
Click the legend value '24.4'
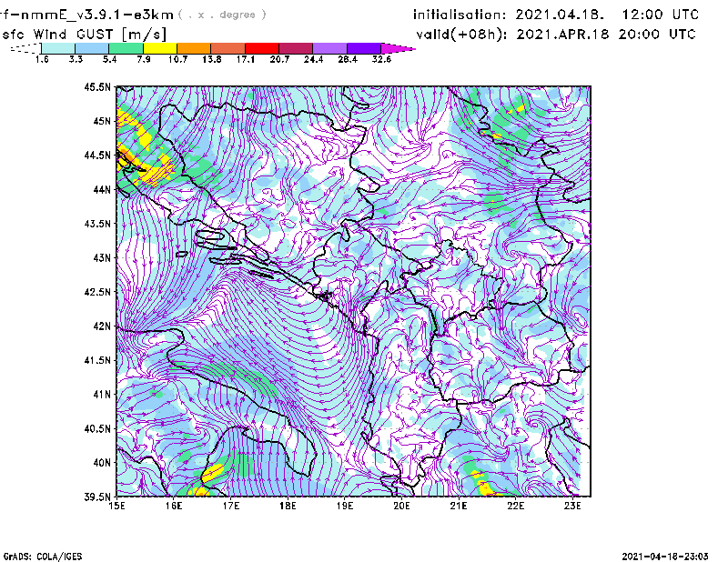coord(313,59)
